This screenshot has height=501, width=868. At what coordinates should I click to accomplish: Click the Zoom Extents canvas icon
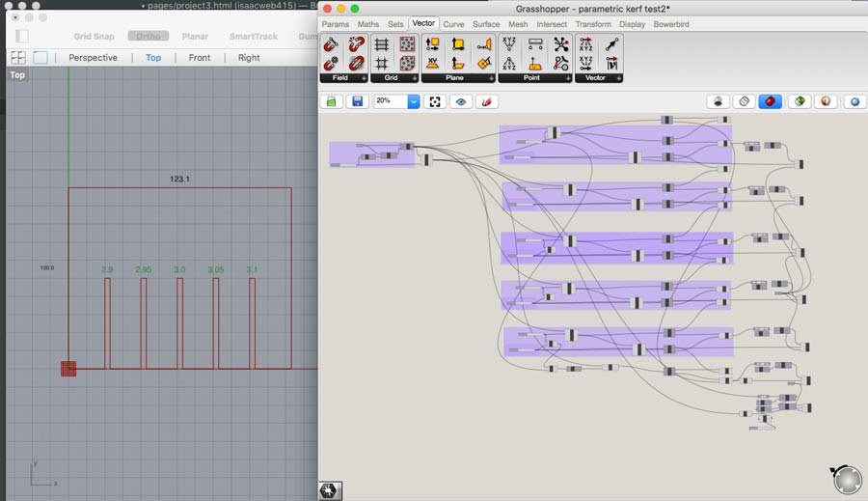click(x=436, y=101)
